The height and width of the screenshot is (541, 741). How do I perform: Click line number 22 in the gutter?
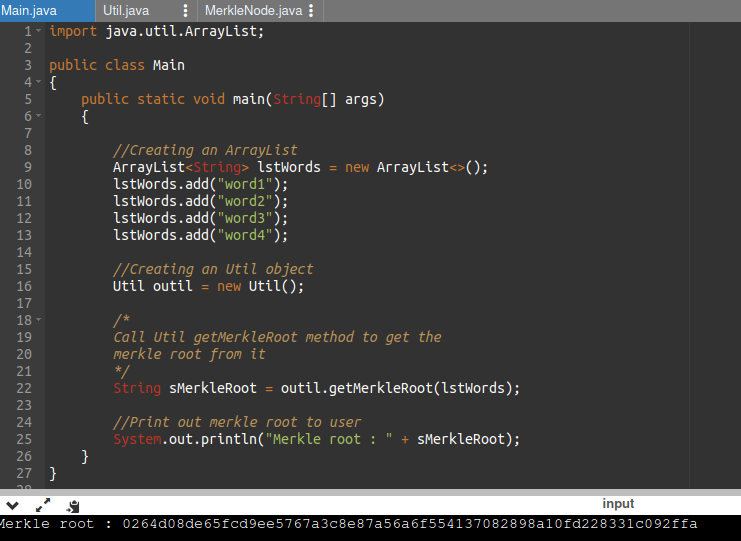(x=24, y=388)
